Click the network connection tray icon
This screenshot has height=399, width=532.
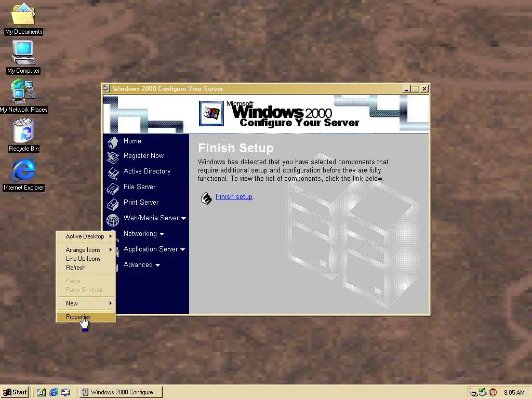click(473, 393)
